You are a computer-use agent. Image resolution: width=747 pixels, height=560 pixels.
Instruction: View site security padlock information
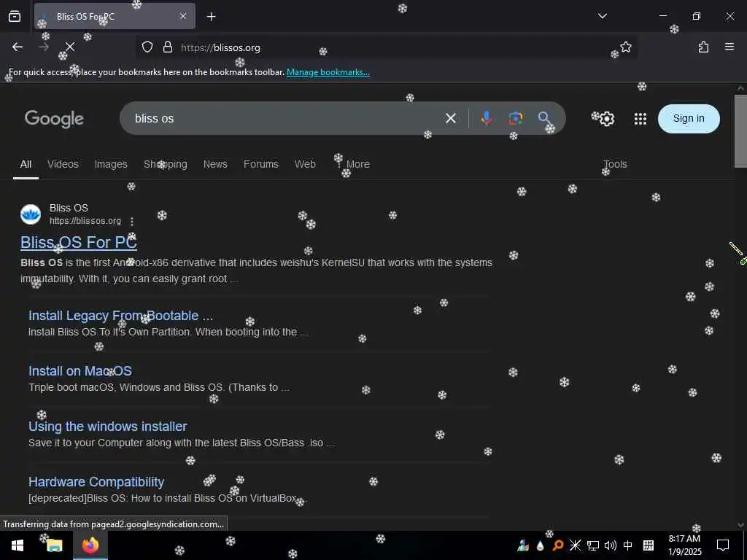[168, 47]
